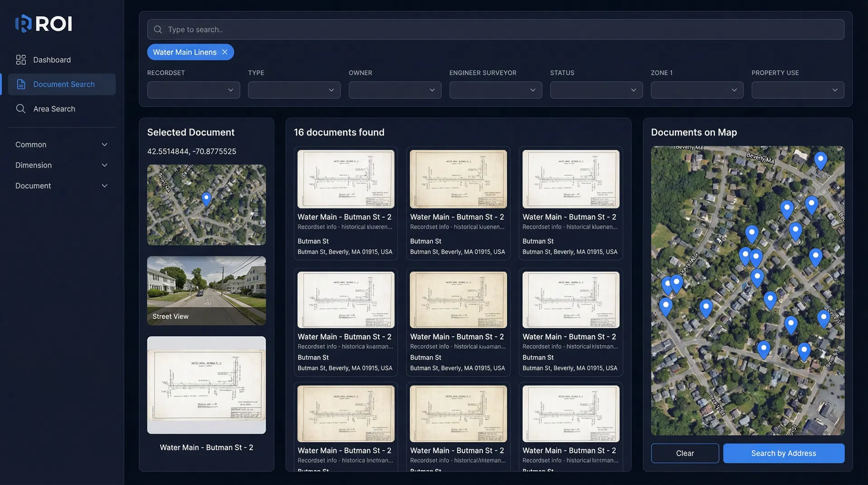Click the magnifier icon inside the search bar

[x=158, y=29]
